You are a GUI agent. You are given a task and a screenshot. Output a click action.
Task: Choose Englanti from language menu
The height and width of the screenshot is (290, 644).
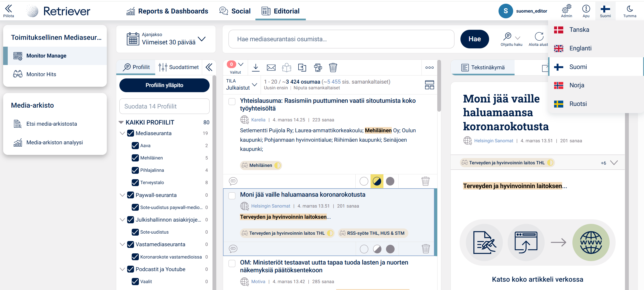[x=596, y=48]
